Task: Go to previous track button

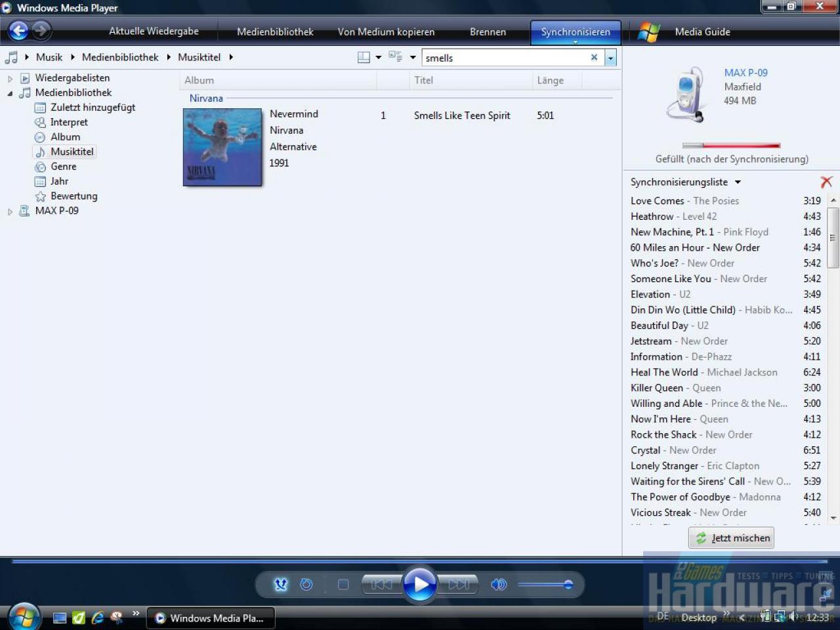Action: [381, 584]
